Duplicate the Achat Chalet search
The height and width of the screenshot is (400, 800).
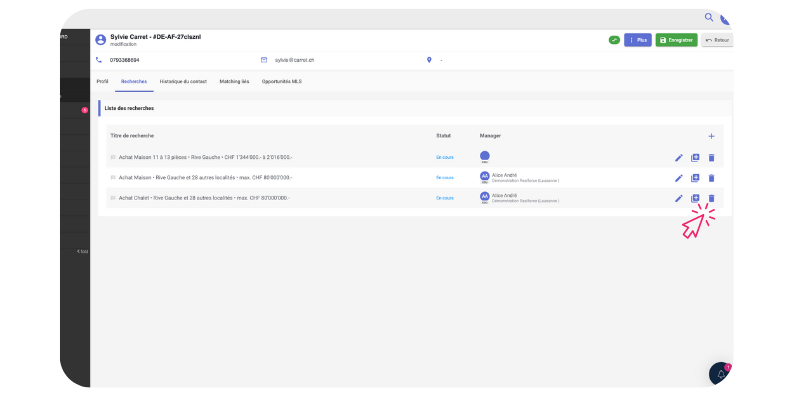click(x=695, y=198)
